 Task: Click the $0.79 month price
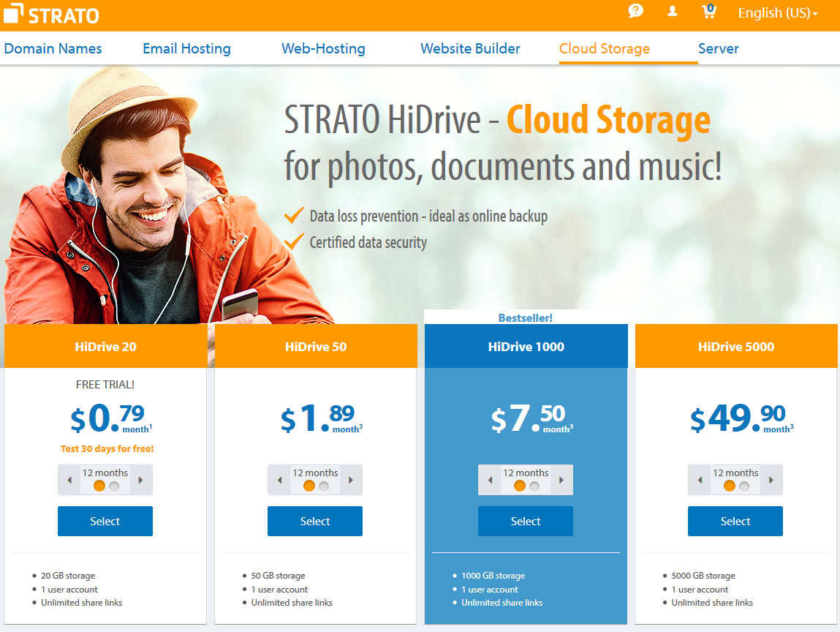(111, 418)
